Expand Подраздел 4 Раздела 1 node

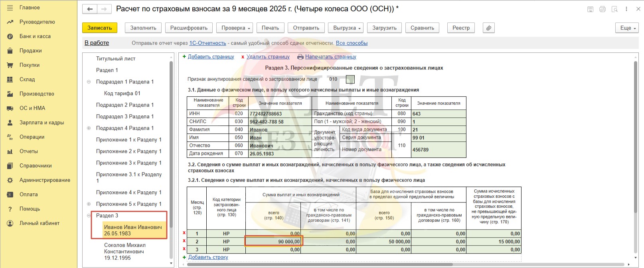pos(89,128)
